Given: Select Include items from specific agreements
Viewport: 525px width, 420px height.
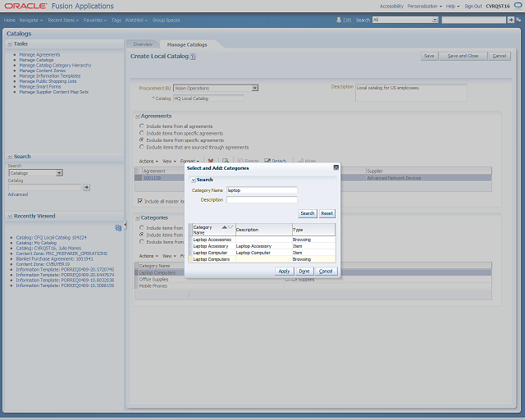Looking at the screenshot, I should point(142,133).
